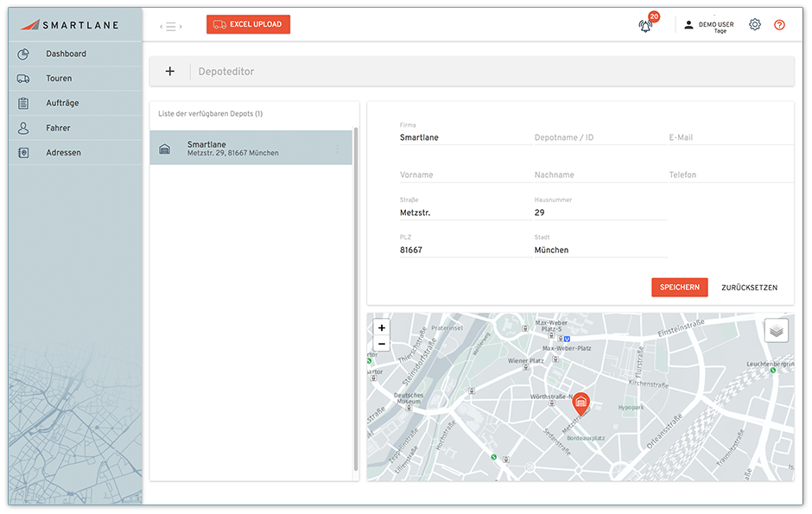Click the Max-Weber-Platz label on map

567,348
